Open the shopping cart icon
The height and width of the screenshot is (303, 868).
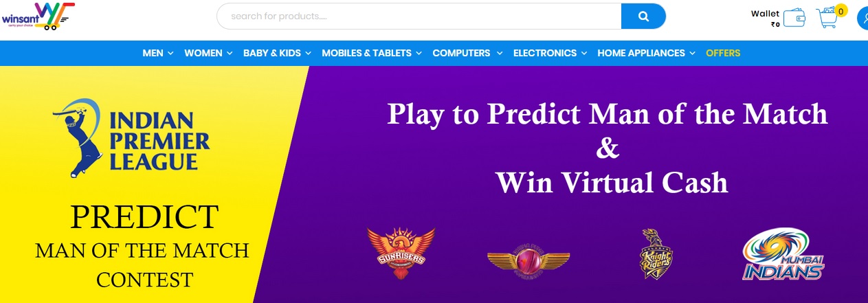828,18
